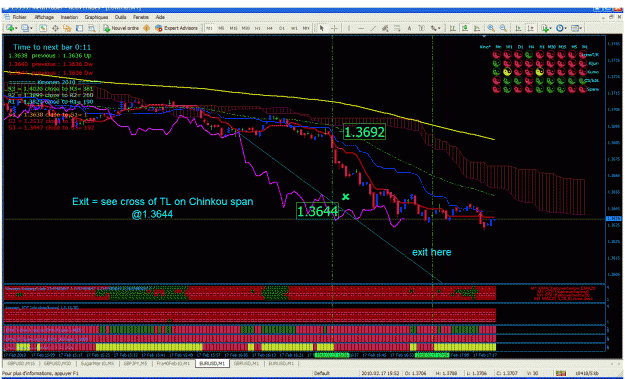Select the W1 timeframe button
The width and height of the screenshot is (625, 379).
pyautogui.click(x=294, y=28)
